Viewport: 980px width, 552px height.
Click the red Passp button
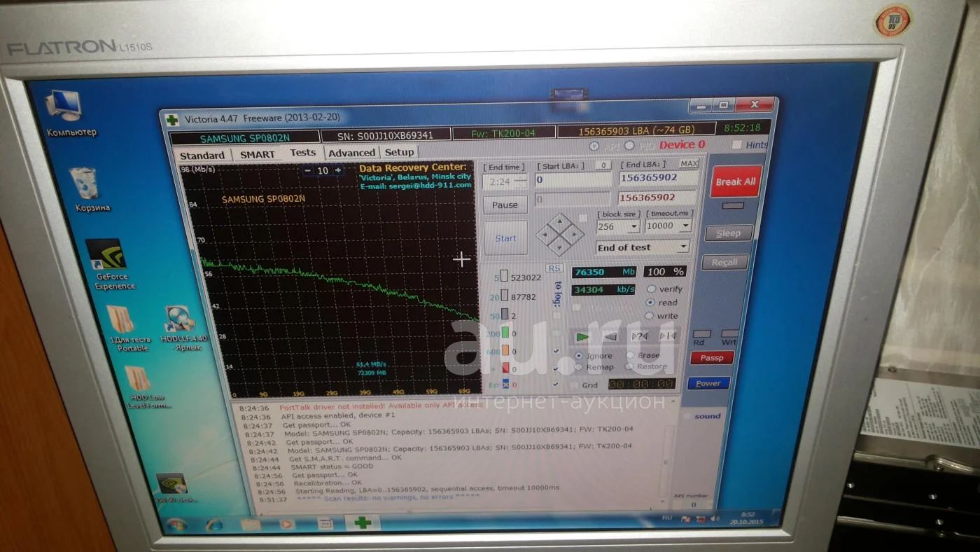(712, 358)
